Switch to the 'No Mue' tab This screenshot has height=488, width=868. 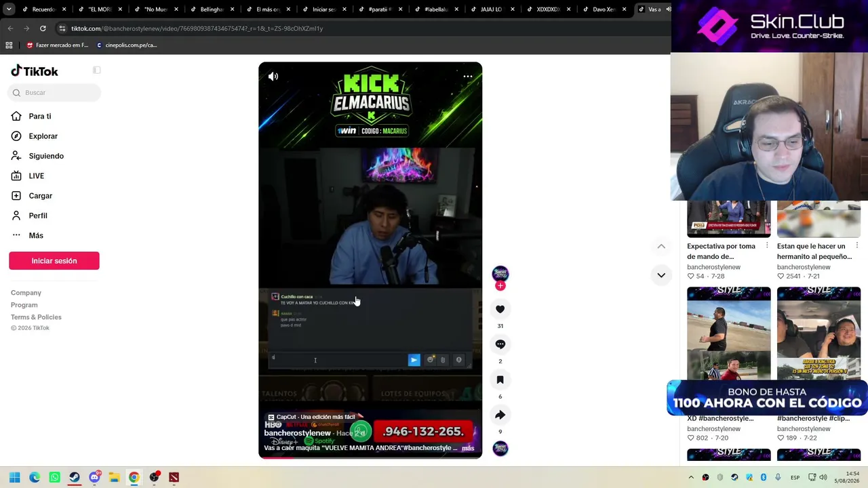pyautogui.click(x=151, y=9)
